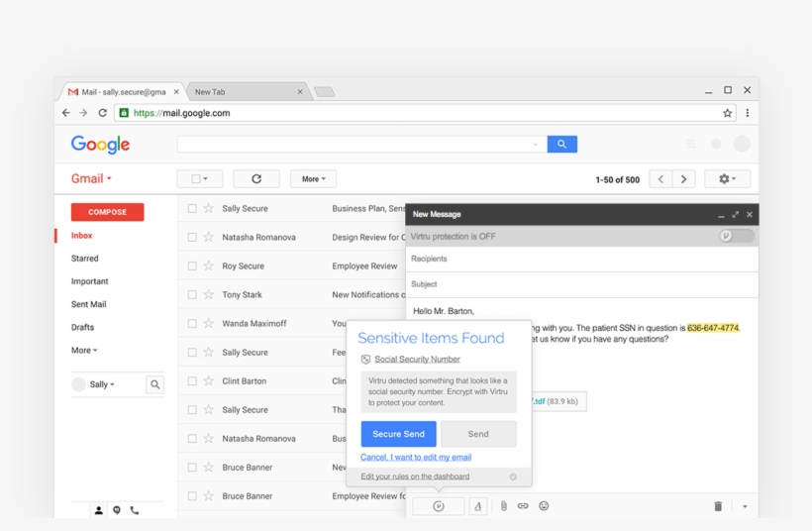
Task: Open the contacts person icon in the sidebar footer
Action: coord(98,510)
